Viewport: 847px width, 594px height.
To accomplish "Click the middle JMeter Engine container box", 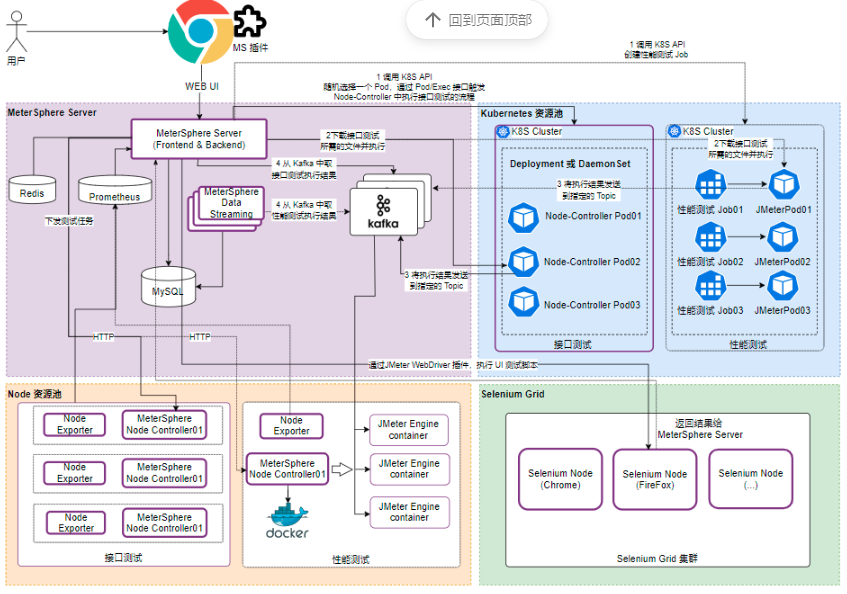I will (409, 469).
